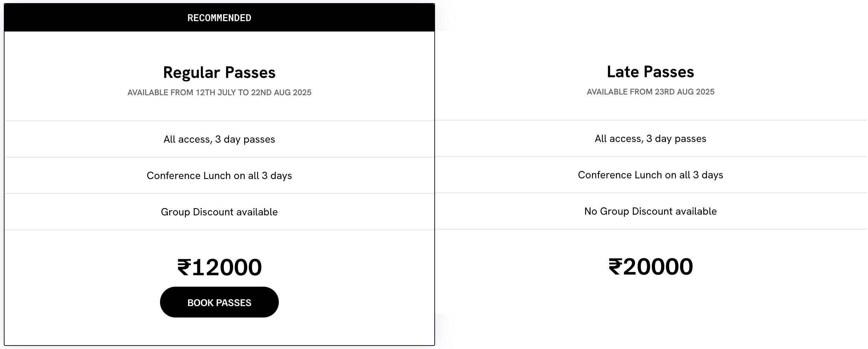Click All access row in Regular Passes
Screen dimensions: 868x349
(219, 139)
